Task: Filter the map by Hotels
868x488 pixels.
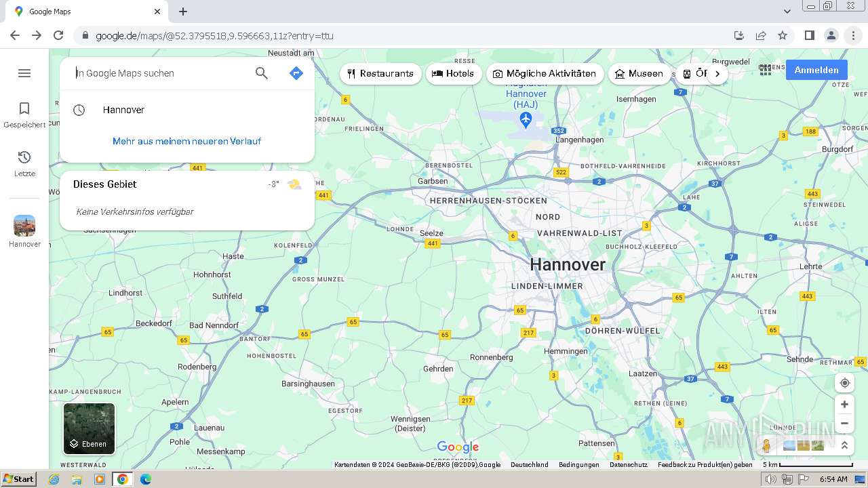Action: click(x=454, y=74)
